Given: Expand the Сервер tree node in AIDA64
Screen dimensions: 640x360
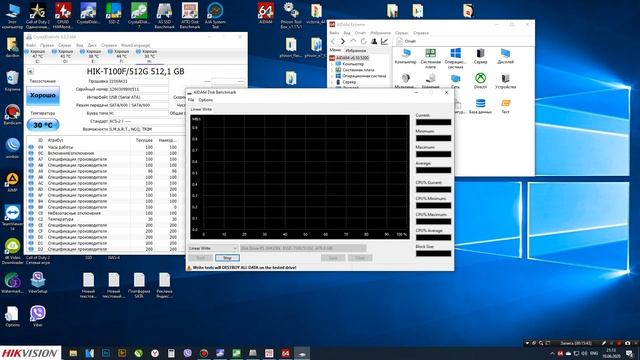Looking at the screenshot, I should [332, 82].
